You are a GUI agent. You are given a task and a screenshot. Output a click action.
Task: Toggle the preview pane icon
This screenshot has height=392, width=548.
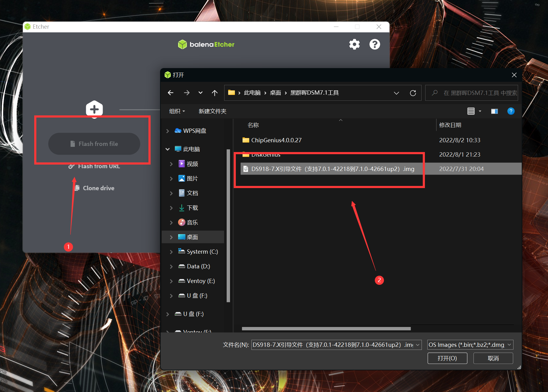[x=494, y=111]
